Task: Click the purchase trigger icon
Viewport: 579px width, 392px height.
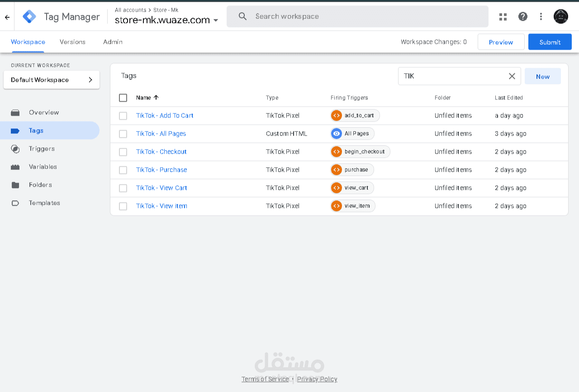Action: click(x=336, y=170)
